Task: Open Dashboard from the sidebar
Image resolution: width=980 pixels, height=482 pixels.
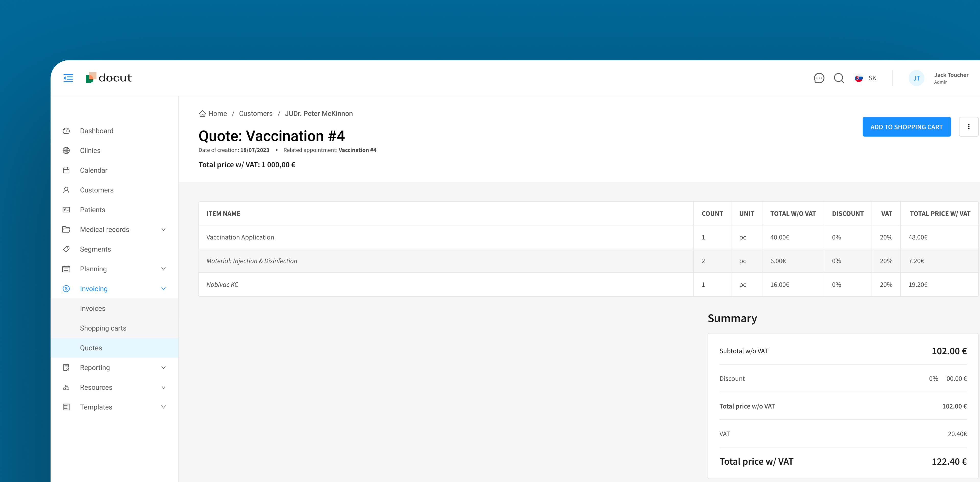Action: (97, 131)
